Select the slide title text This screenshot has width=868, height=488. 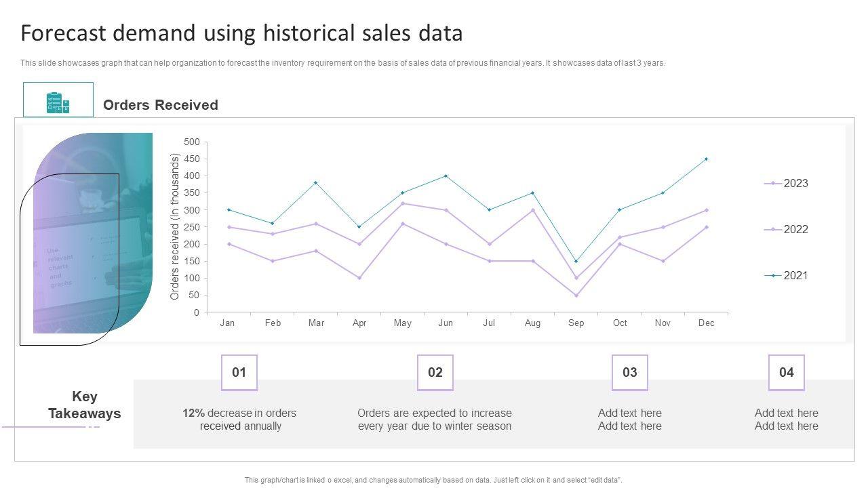point(241,33)
